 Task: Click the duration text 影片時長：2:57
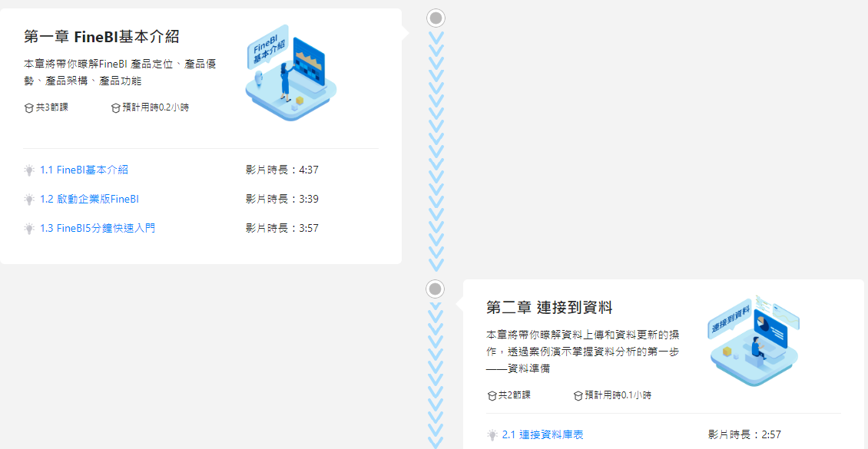(x=744, y=434)
